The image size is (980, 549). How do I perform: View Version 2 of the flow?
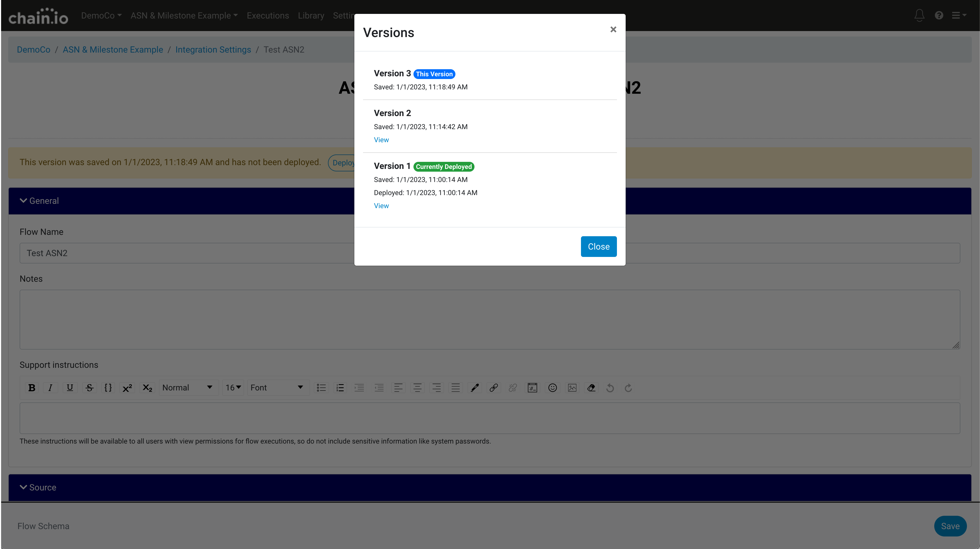[381, 140]
